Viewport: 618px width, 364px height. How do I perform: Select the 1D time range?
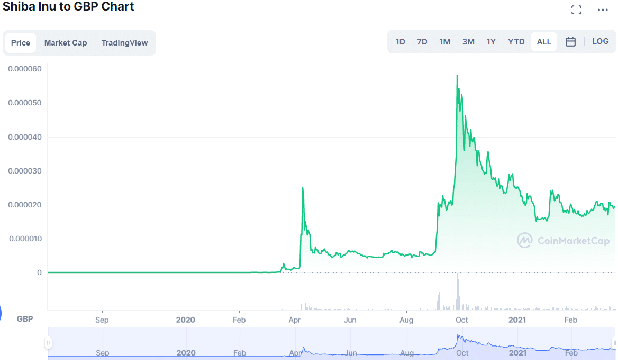pos(400,41)
